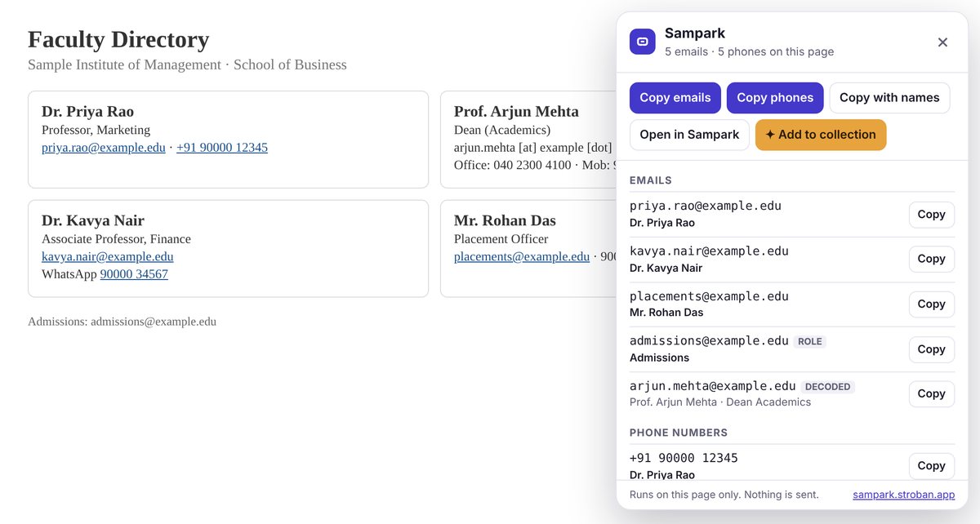Copy the +91 90000 12345 phone number
This screenshot has width=980, height=524.
[931, 466]
